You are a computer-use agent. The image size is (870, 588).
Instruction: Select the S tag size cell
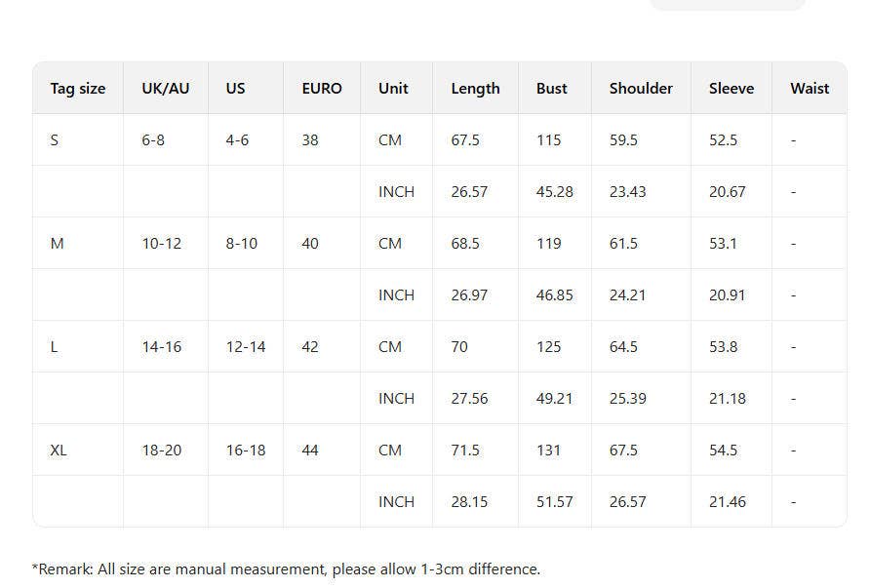pyautogui.click(x=55, y=140)
